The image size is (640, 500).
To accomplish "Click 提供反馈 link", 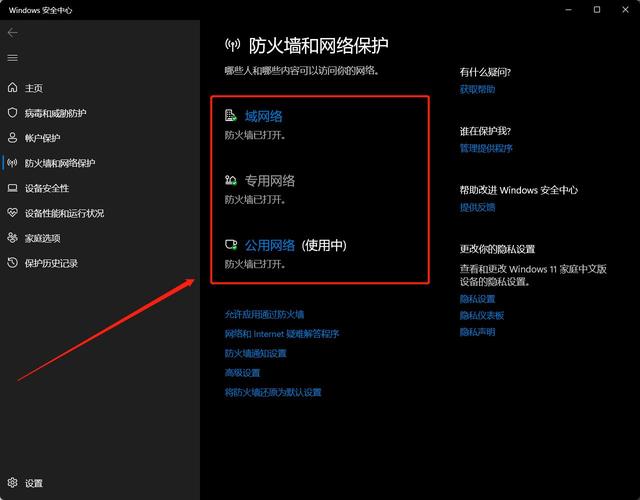I will (478, 207).
